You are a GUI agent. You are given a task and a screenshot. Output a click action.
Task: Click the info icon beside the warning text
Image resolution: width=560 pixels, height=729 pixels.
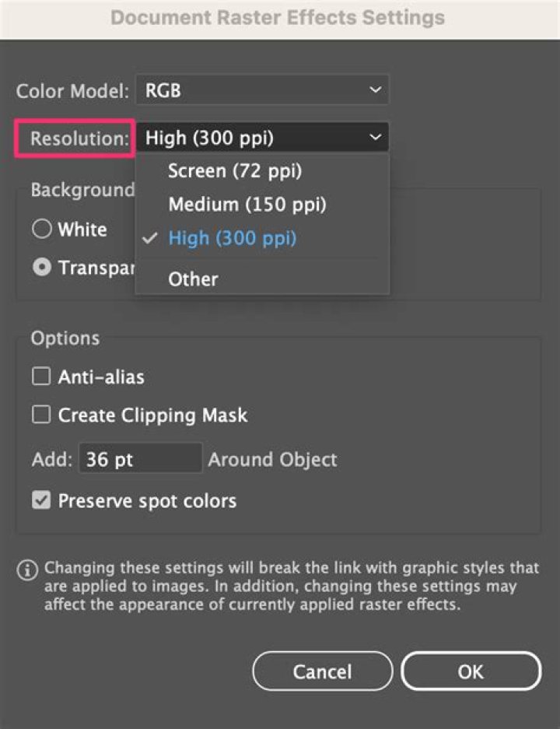coord(26,570)
